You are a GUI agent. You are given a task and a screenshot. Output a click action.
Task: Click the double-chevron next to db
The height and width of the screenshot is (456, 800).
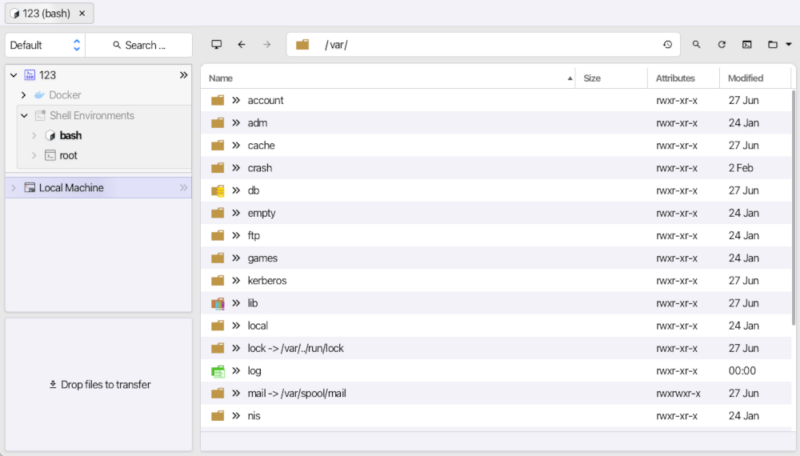point(236,191)
